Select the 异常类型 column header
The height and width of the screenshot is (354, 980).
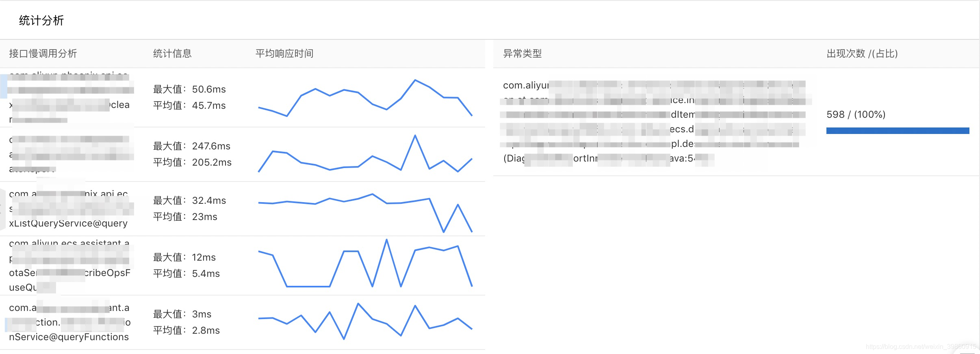(x=522, y=54)
